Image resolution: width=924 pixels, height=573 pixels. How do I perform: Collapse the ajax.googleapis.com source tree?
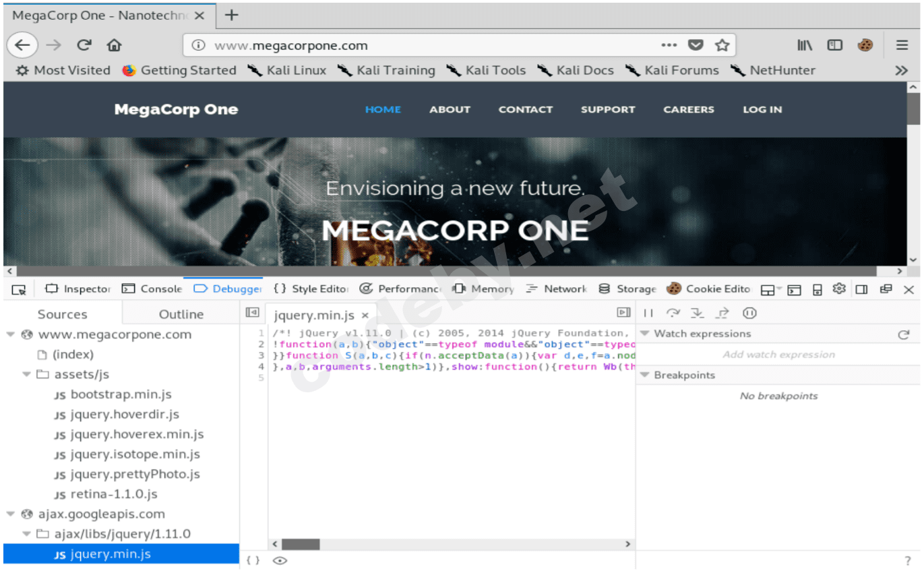(x=11, y=514)
